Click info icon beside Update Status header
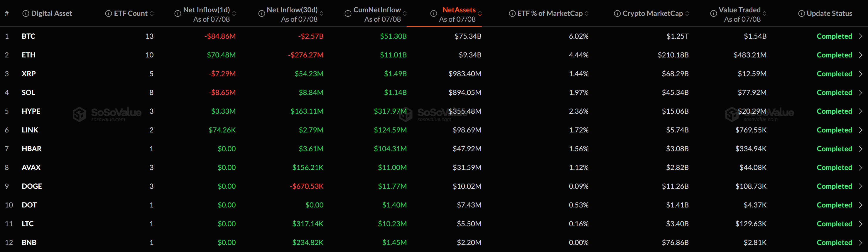 [x=802, y=13]
